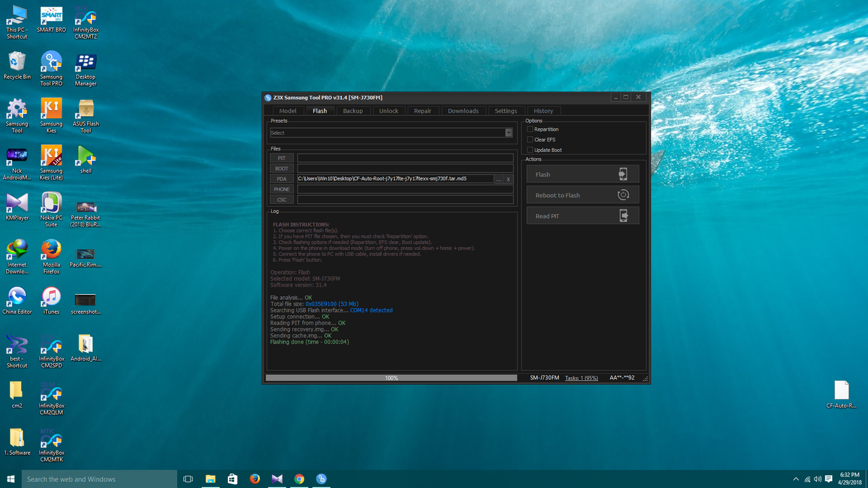Click the Reboot to Flash button
This screenshot has width=868, height=488.
click(583, 195)
